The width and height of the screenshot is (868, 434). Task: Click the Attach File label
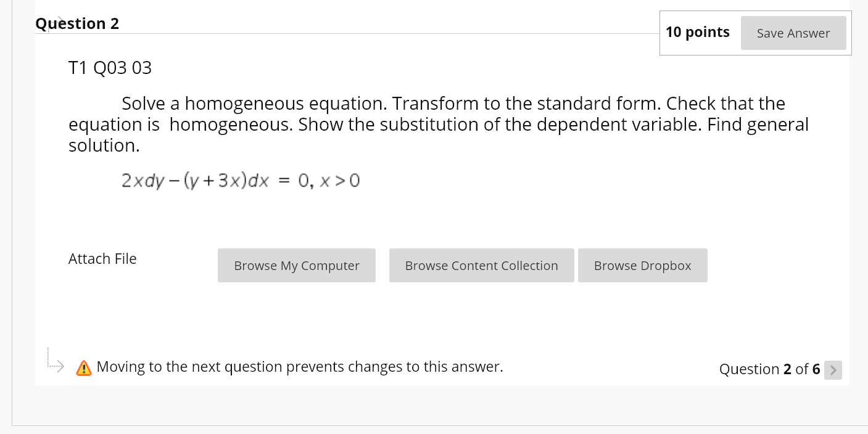coord(102,259)
